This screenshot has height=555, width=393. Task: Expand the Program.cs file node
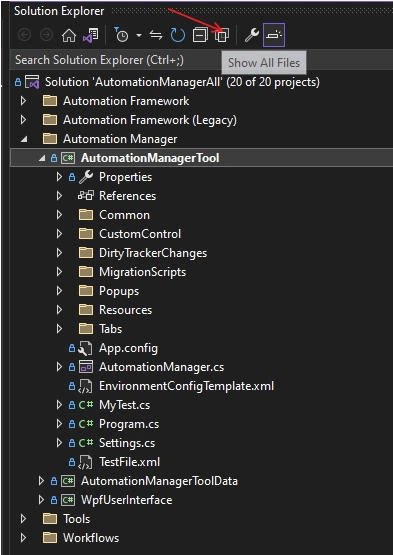coord(59,424)
